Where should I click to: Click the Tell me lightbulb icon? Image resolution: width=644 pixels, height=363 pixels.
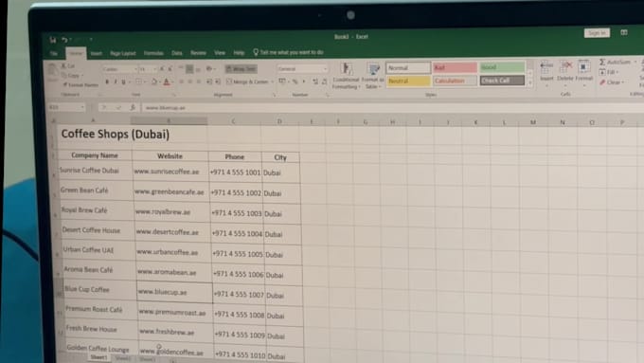click(x=256, y=52)
